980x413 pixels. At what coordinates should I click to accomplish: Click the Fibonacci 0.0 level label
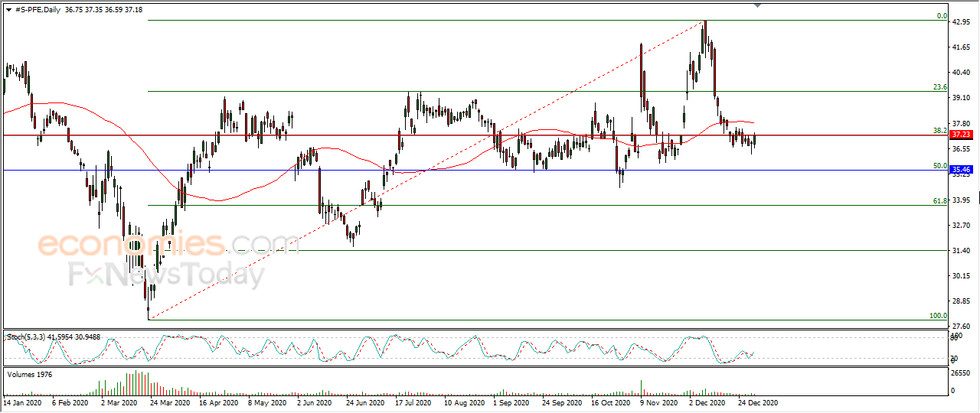click(942, 15)
